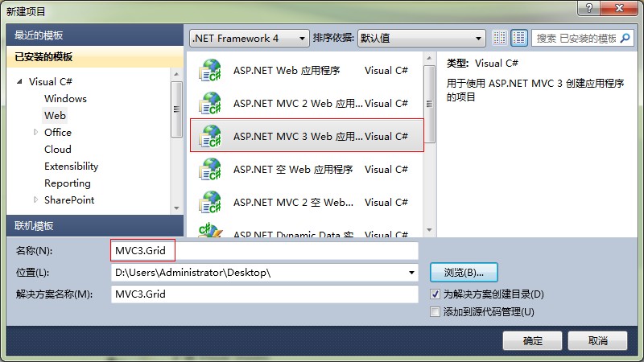644x362 pixels.
Task: Click the category tree scroll up arrow
Action: [176, 74]
